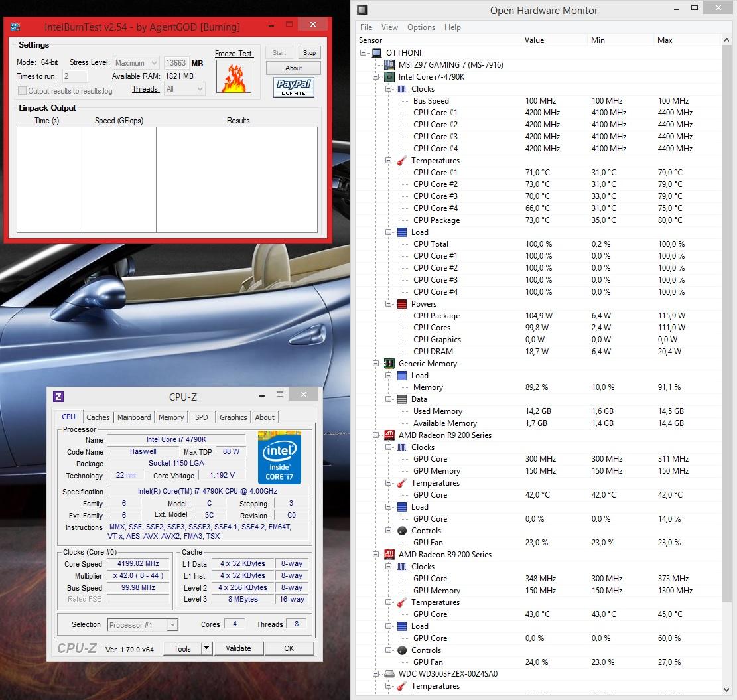Select the CPU DRAM power row

[x=538, y=352]
